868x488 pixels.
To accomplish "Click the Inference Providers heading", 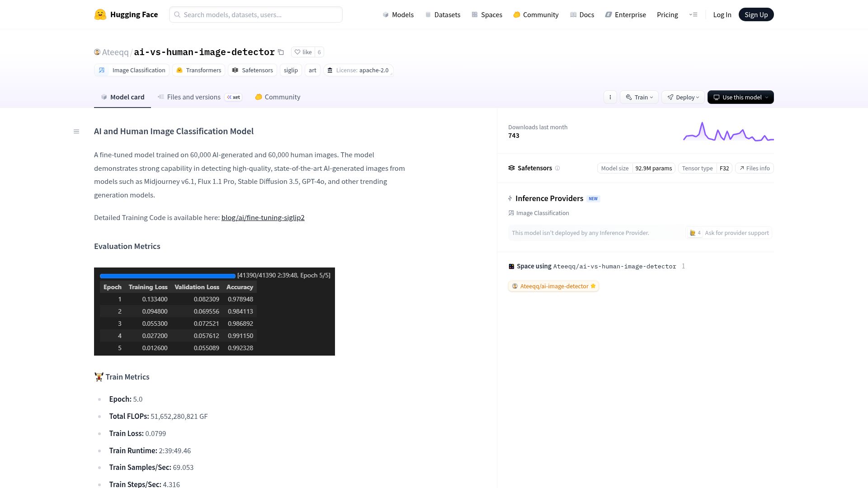I will (549, 198).
